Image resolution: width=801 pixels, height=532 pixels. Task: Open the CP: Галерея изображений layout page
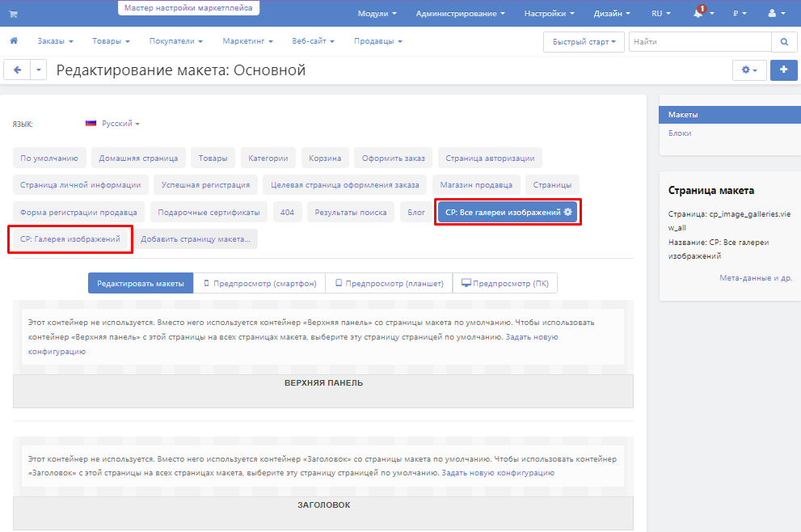(x=70, y=239)
